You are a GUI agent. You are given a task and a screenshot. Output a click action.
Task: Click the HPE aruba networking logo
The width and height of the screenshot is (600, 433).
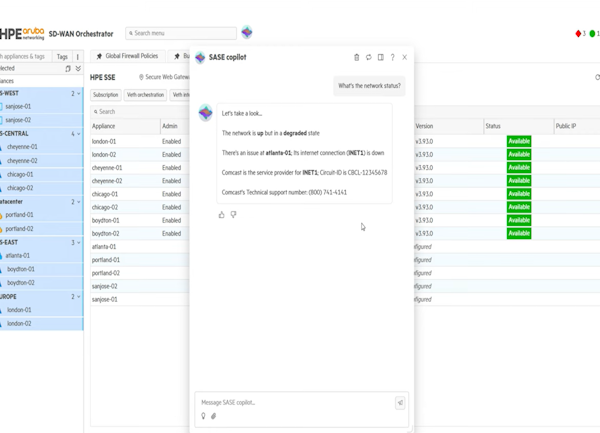[x=22, y=34]
